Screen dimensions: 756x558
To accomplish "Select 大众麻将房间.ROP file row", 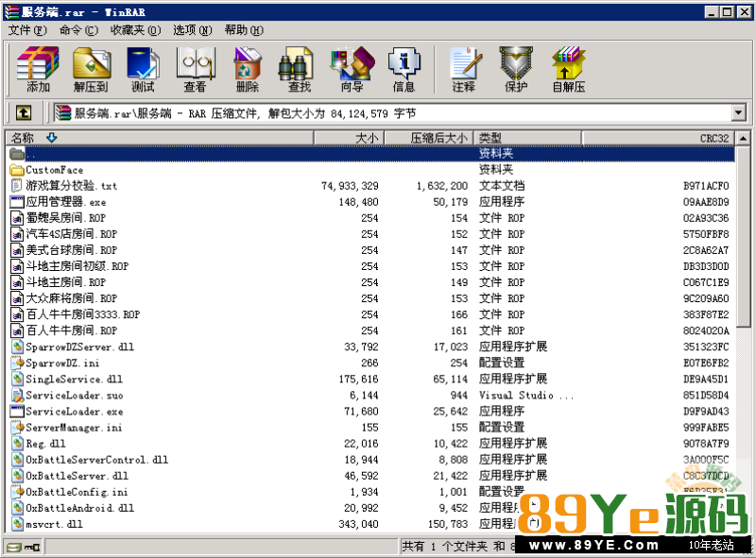I will point(371,298).
